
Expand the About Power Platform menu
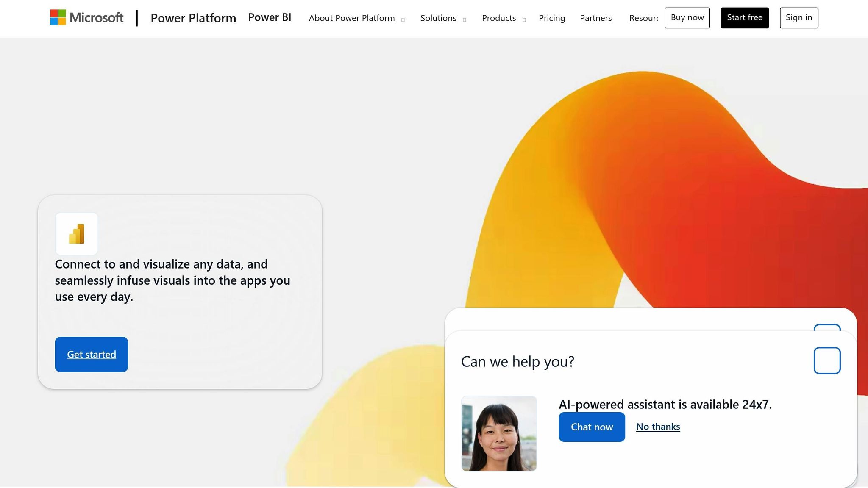(x=356, y=18)
